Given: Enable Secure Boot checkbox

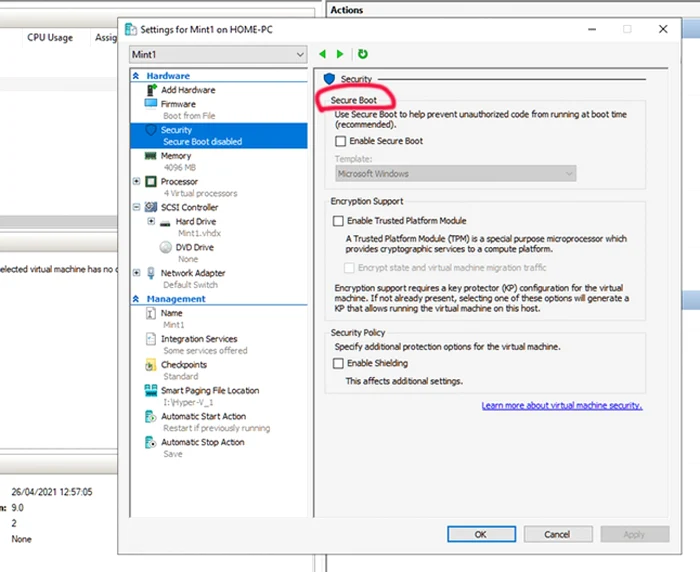Looking at the screenshot, I should (x=340, y=141).
